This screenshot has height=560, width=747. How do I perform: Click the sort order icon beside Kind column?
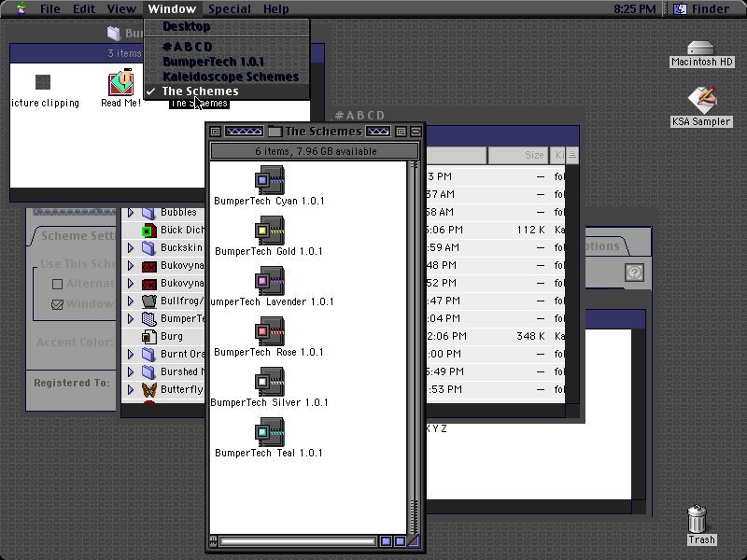tap(572, 155)
